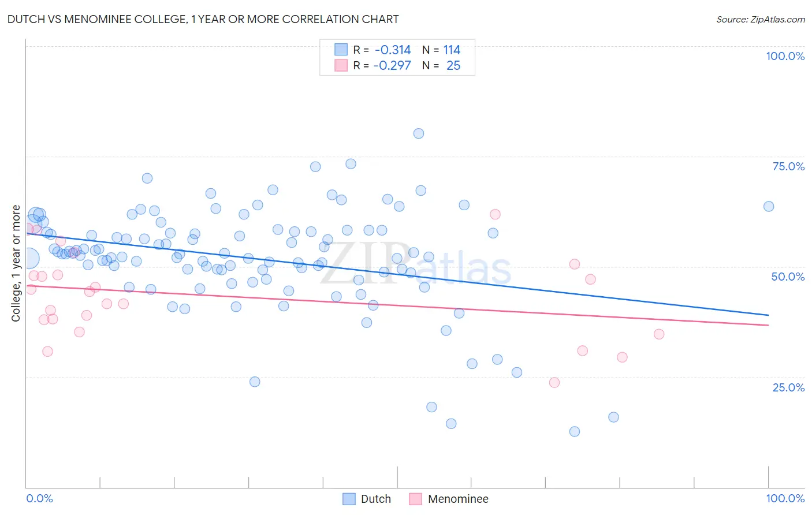
Task: Click the highest Dutch data point near 80%
Action: (x=419, y=133)
